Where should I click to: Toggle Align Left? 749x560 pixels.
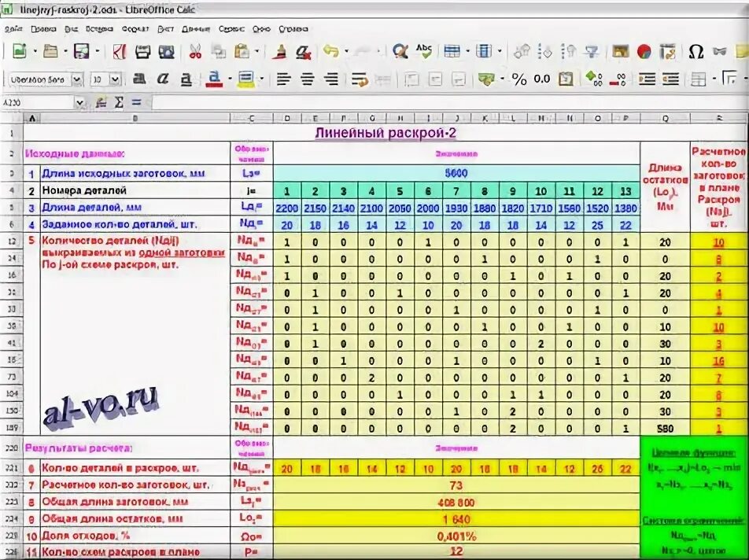click(x=283, y=79)
